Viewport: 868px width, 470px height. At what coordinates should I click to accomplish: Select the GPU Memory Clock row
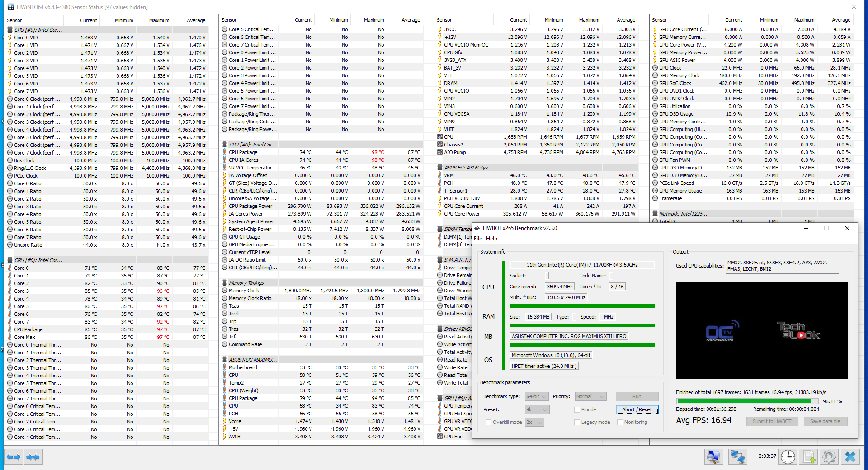click(752, 75)
